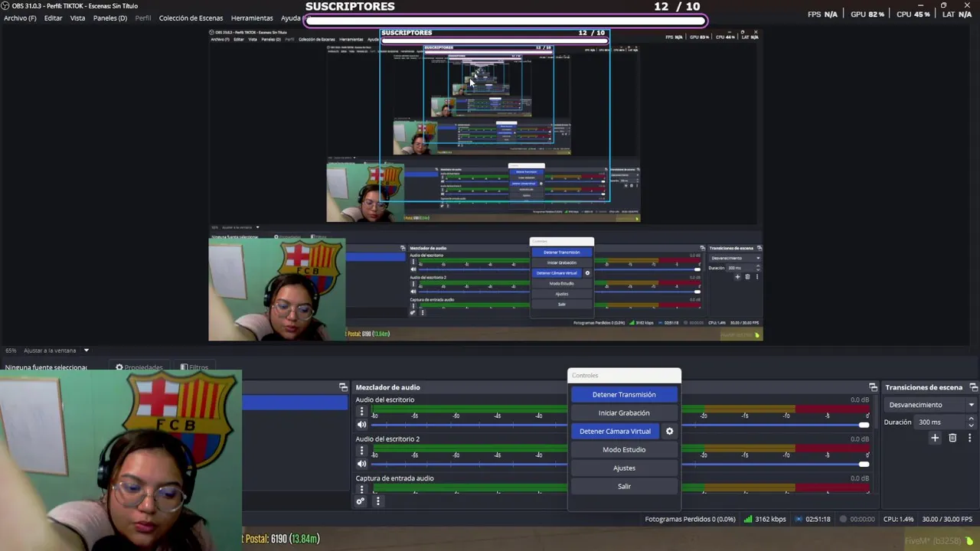Click the 65% preview zoom value
This screenshot has width=980, height=551.
tap(11, 350)
